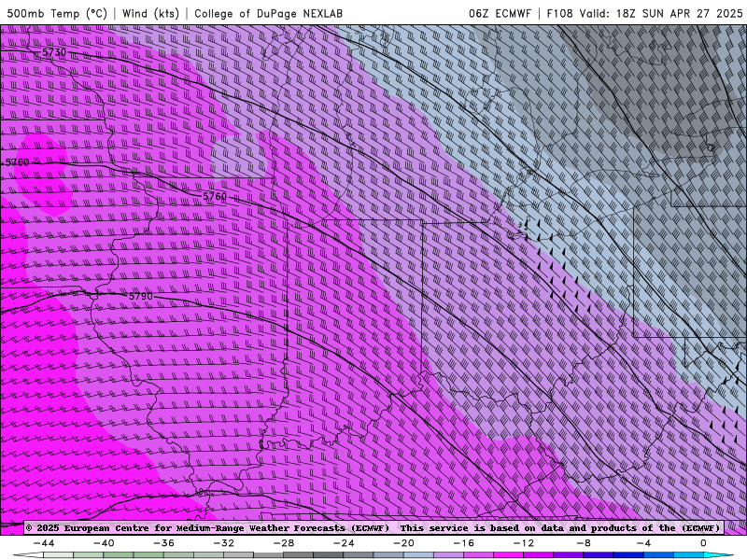This screenshot has width=747, height=560.
Task: Click the "Wind (kts)" header label
Action: tap(150, 13)
